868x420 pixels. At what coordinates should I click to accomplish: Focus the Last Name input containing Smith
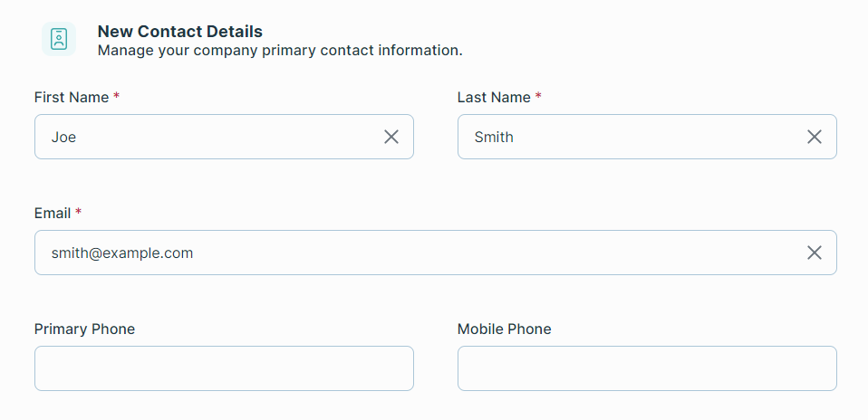click(634, 137)
